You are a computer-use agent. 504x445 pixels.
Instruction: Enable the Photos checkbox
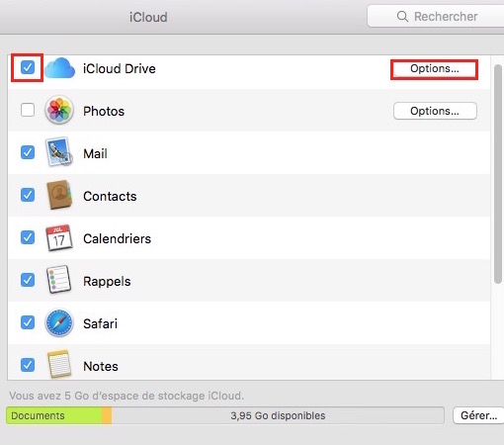[28, 110]
